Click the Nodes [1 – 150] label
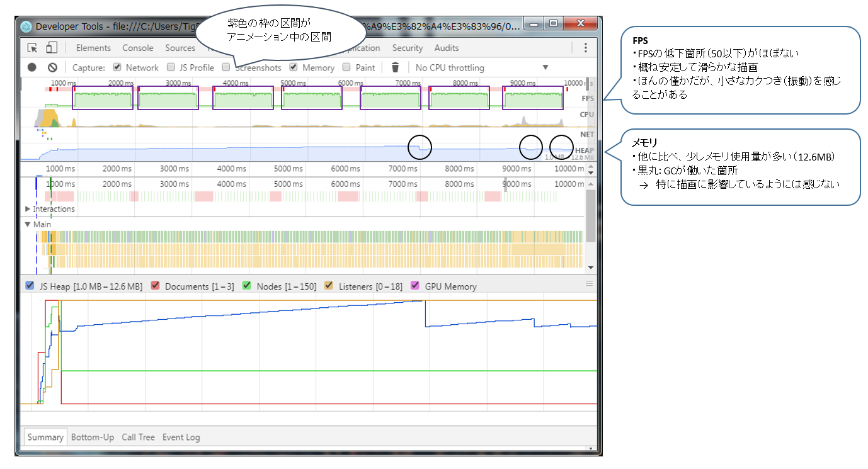The width and height of the screenshot is (868, 469). click(x=287, y=286)
